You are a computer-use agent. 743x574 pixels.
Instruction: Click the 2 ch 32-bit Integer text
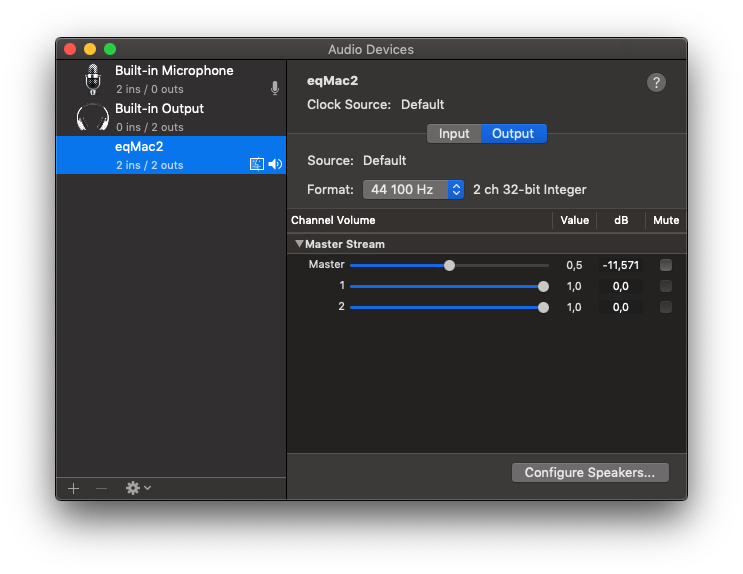pyautogui.click(x=530, y=190)
